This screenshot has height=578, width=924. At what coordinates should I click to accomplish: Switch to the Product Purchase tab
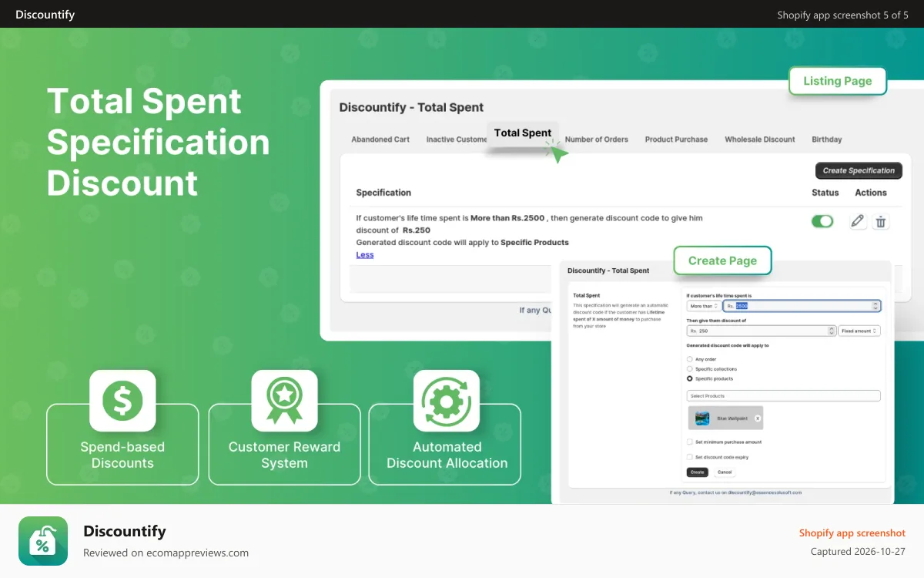coord(676,139)
